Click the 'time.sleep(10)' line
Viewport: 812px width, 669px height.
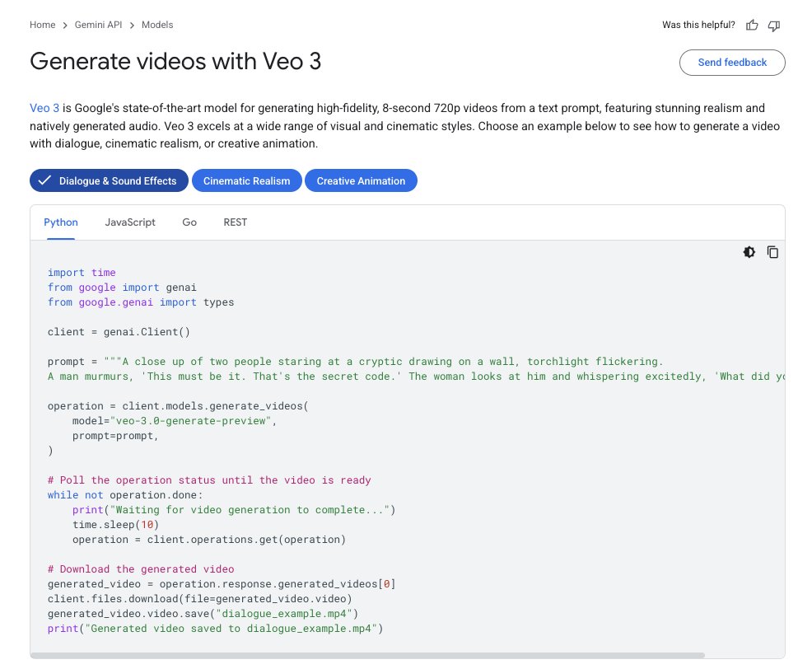coord(115,525)
